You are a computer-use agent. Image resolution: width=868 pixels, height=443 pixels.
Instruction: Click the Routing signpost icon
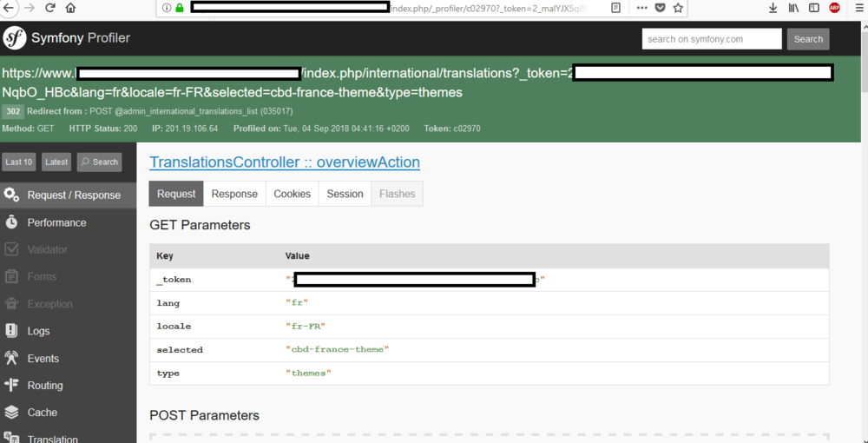point(11,385)
